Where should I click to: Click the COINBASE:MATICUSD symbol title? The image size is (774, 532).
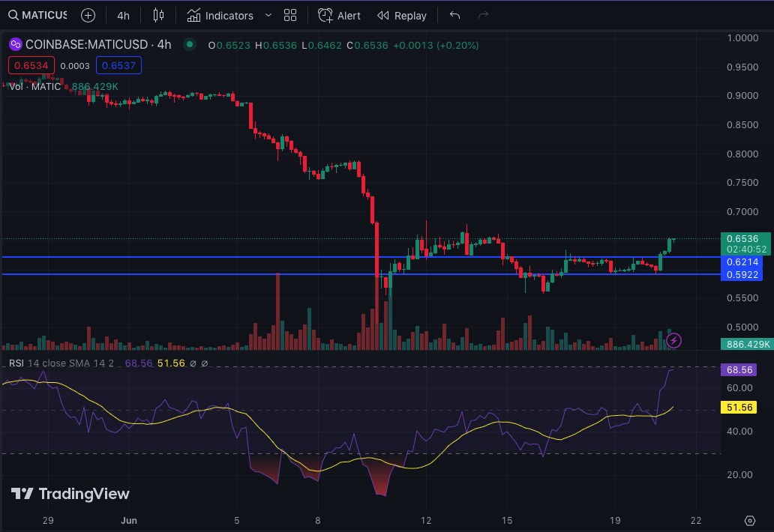[86, 45]
